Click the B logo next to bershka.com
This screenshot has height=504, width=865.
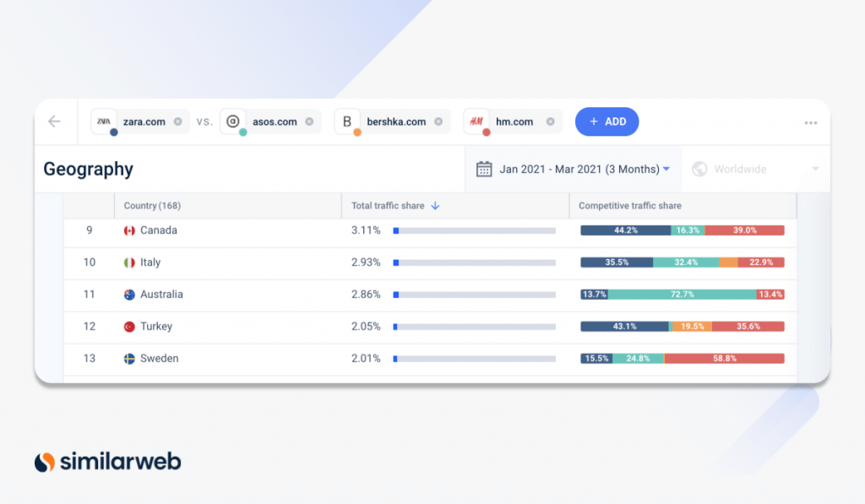346,121
